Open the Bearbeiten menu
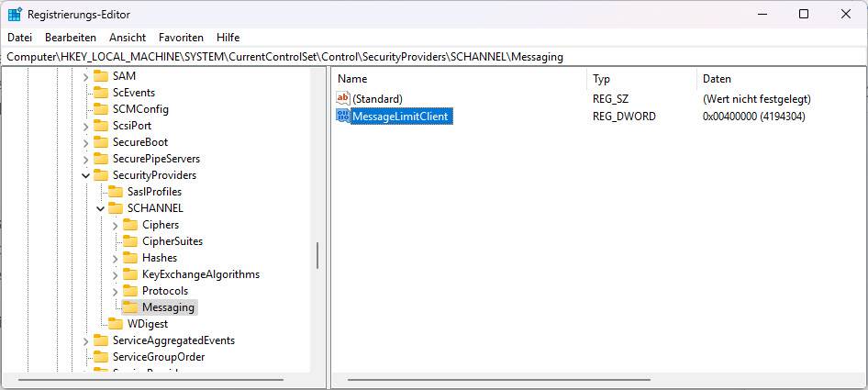868x390 pixels. [71, 38]
